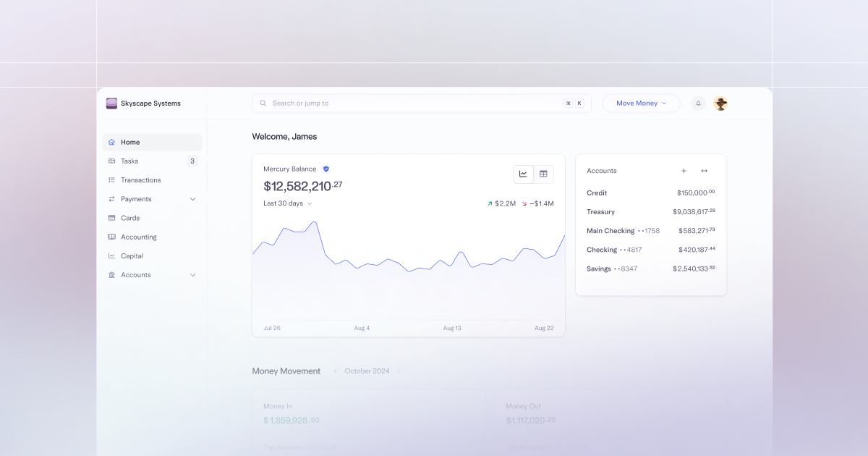Open Checking ••4817 account
868x456 pixels.
point(651,250)
